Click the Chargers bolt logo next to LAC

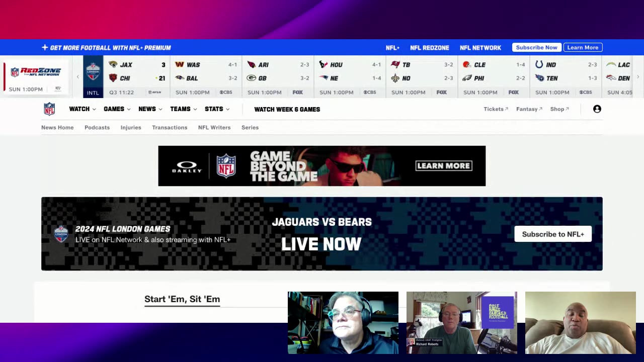[x=611, y=64]
